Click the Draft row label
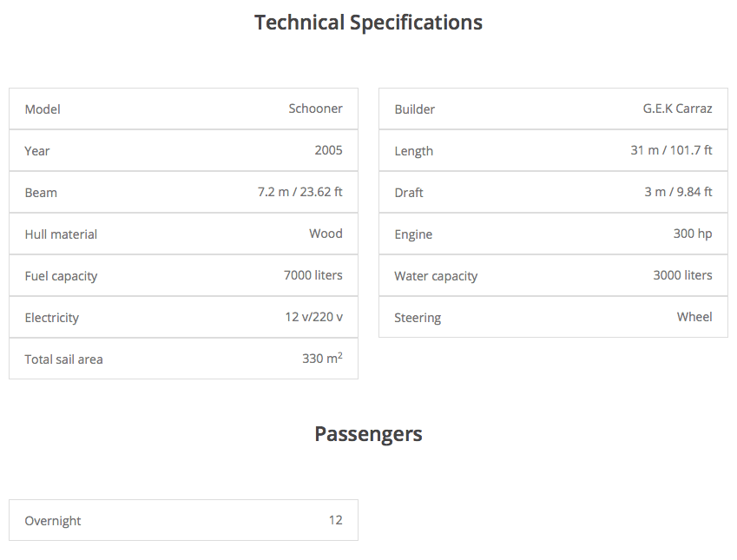737x560 pixels. tap(408, 193)
